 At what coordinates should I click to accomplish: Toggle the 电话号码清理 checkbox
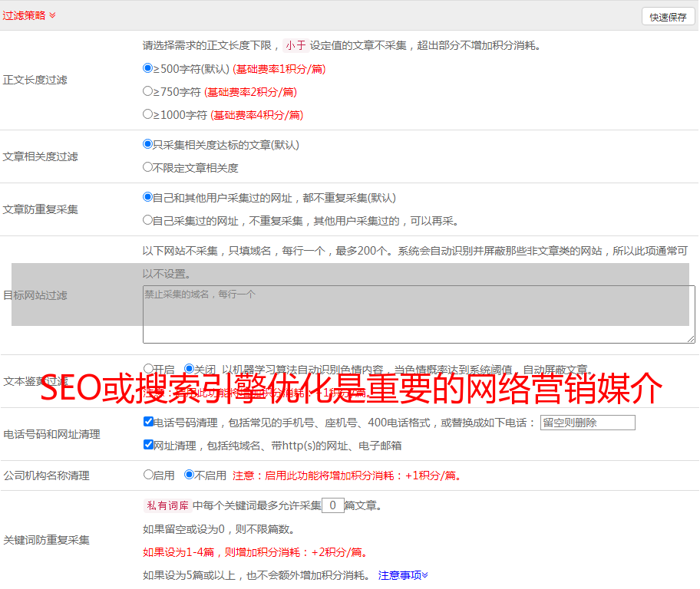pyautogui.click(x=148, y=422)
